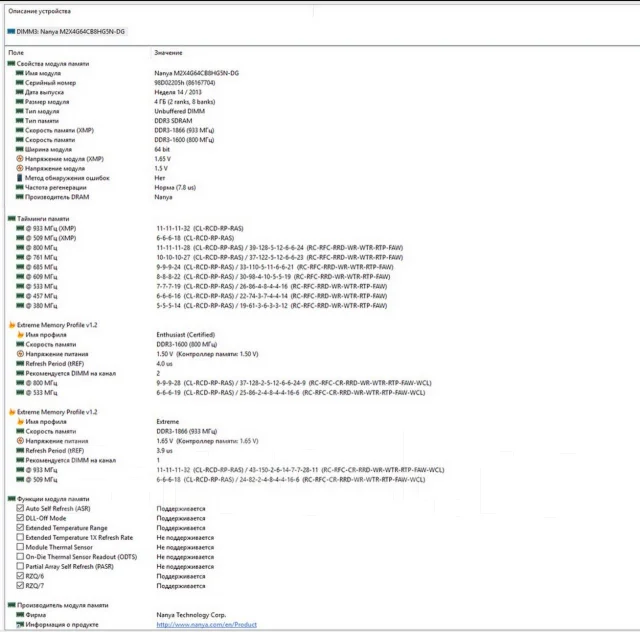Click the icon beside Фирма

coord(20,615)
